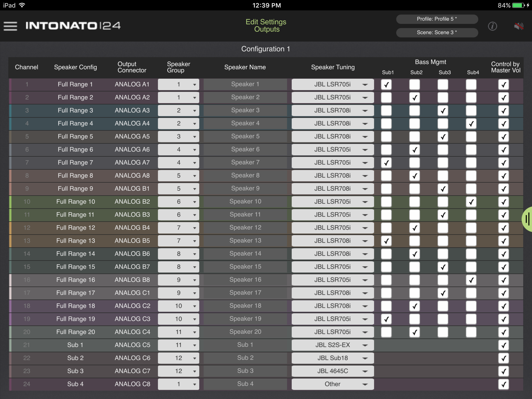Edit the Speaker 20 name field

245,332
